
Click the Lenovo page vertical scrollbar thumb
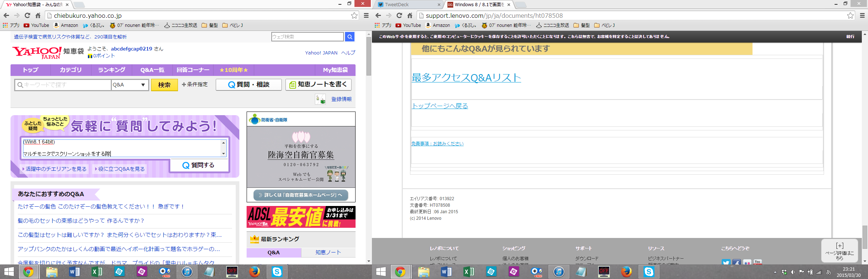coord(865,237)
